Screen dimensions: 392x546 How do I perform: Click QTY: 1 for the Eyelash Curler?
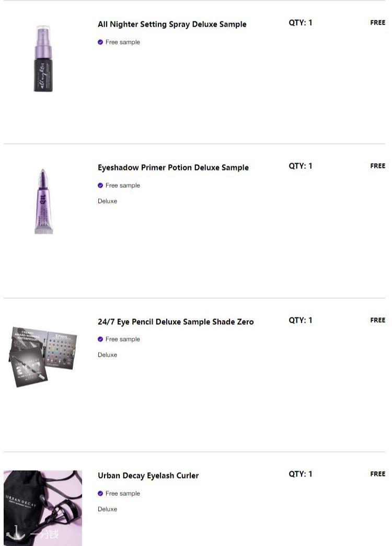click(x=301, y=474)
